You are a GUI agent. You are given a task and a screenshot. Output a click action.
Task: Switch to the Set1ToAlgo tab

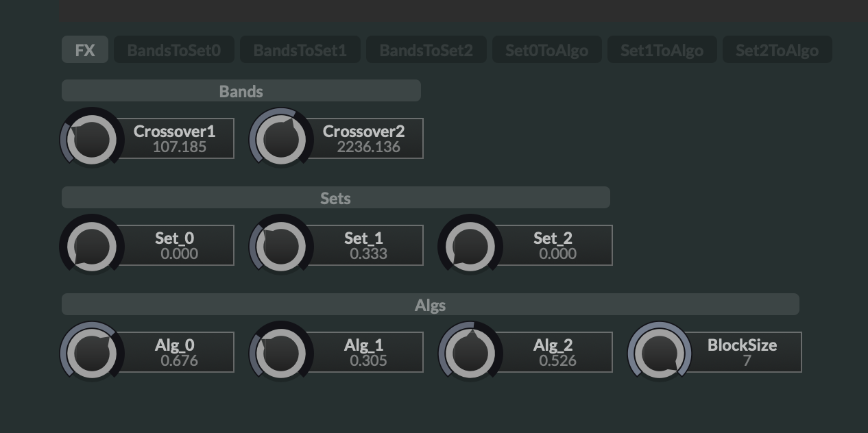coord(662,50)
